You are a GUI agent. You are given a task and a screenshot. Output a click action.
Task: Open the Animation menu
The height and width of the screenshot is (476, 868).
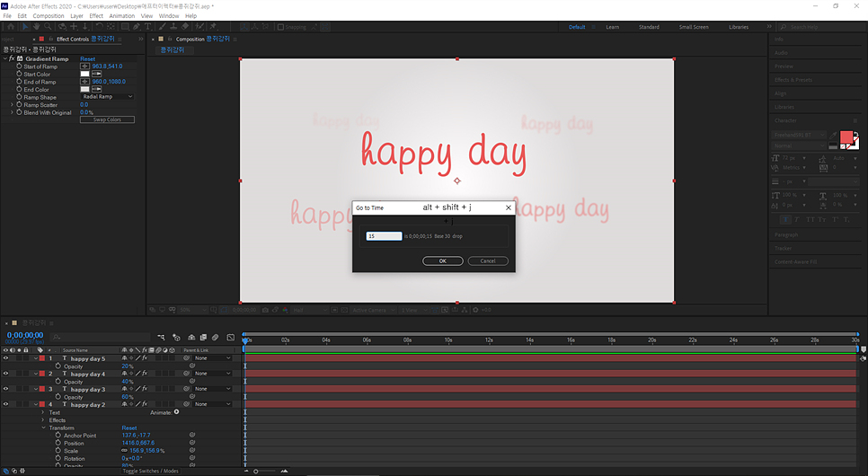[122, 16]
